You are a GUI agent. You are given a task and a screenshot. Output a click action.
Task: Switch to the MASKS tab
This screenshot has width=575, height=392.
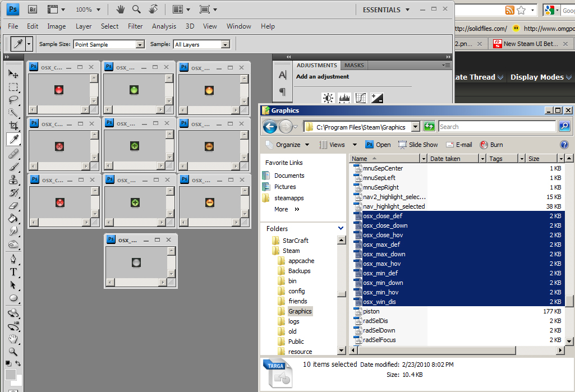point(354,65)
